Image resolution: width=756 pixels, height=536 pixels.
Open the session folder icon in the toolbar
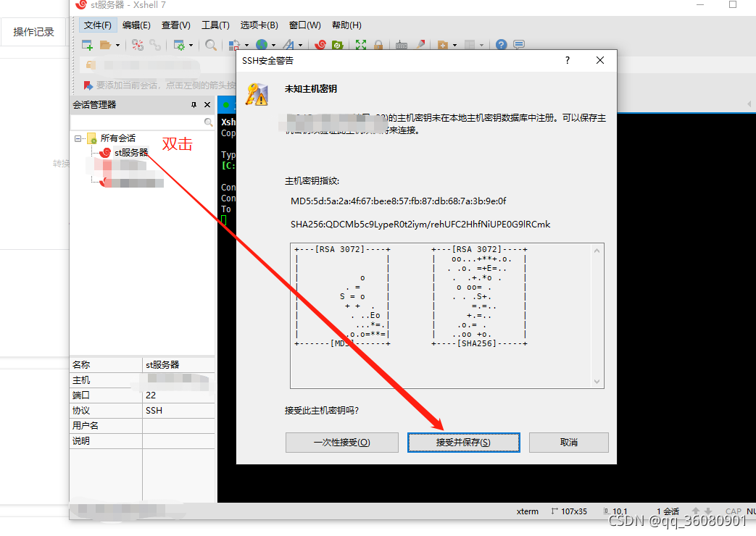(x=105, y=45)
